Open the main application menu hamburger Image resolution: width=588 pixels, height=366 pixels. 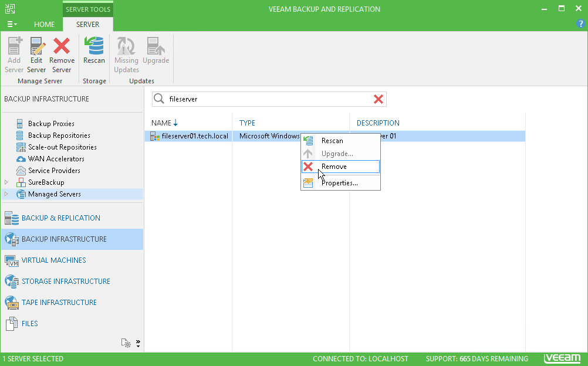[12, 25]
